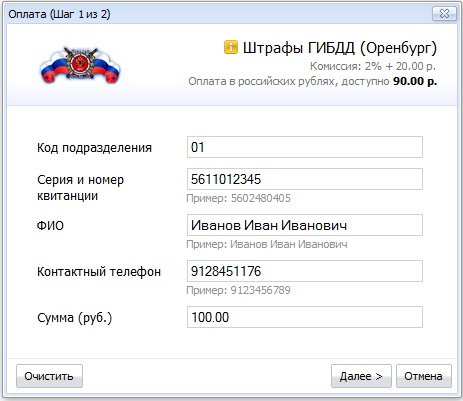Click the Комиссия: 2% + 20.00 р. text
Screen dimensions: 463x401
373,66
